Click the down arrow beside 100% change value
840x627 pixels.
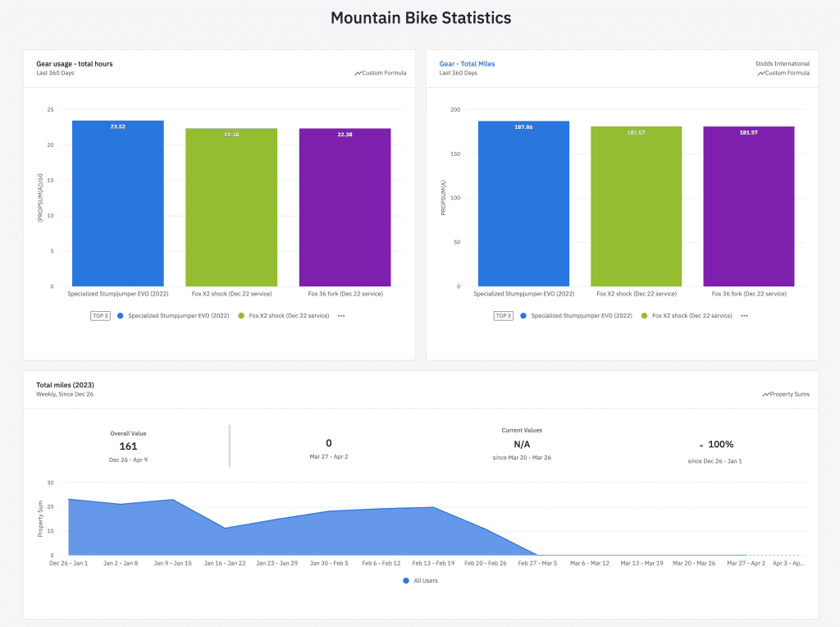coord(701,446)
